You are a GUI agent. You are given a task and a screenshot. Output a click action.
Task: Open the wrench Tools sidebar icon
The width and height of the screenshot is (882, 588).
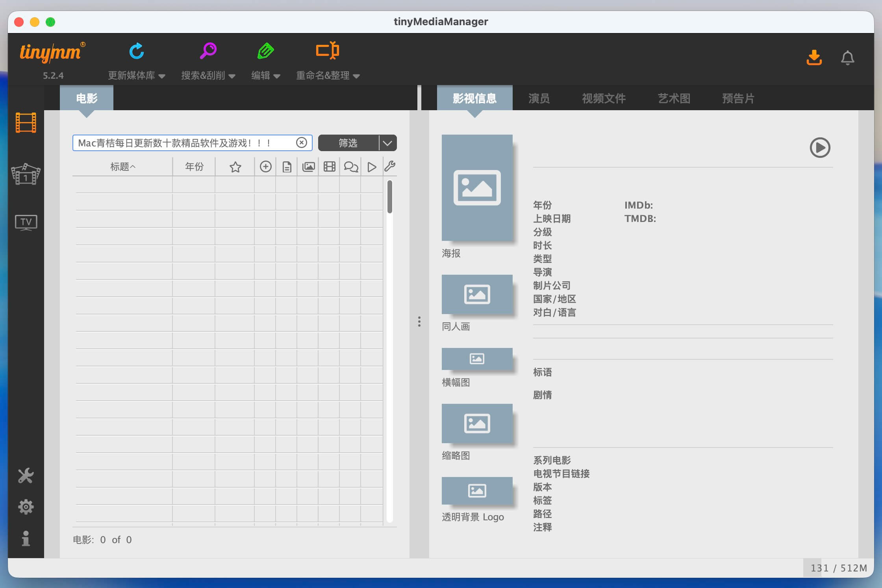pos(26,476)
